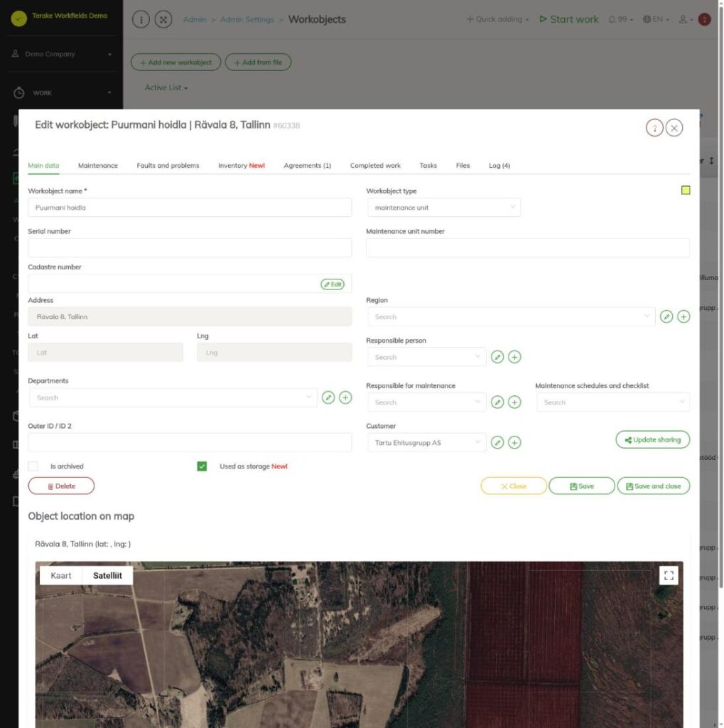Image resolution: width=724 pixels, height=728 pixels.
Task: Click the expand arrows icon in top bar
Action: coord(163,19)
